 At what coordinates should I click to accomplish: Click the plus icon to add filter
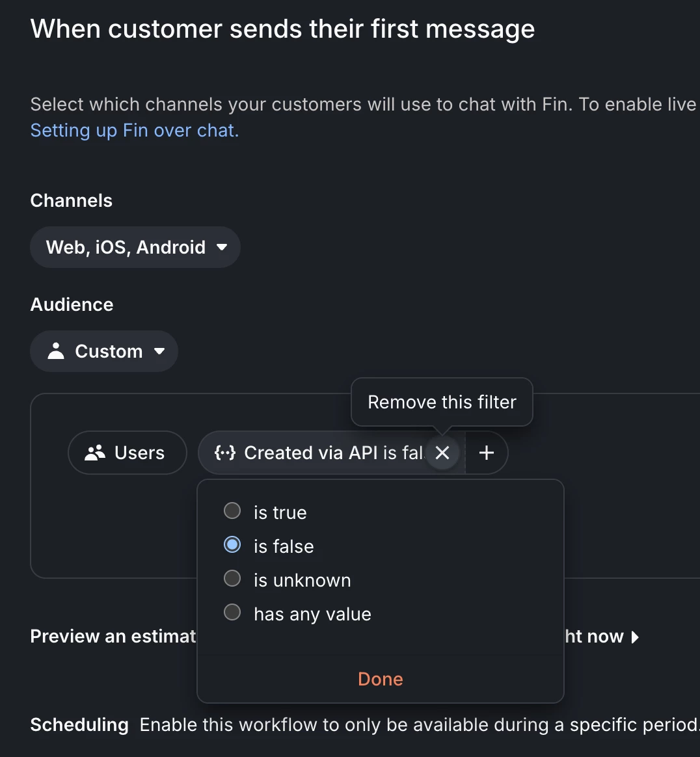coord(487,453)
